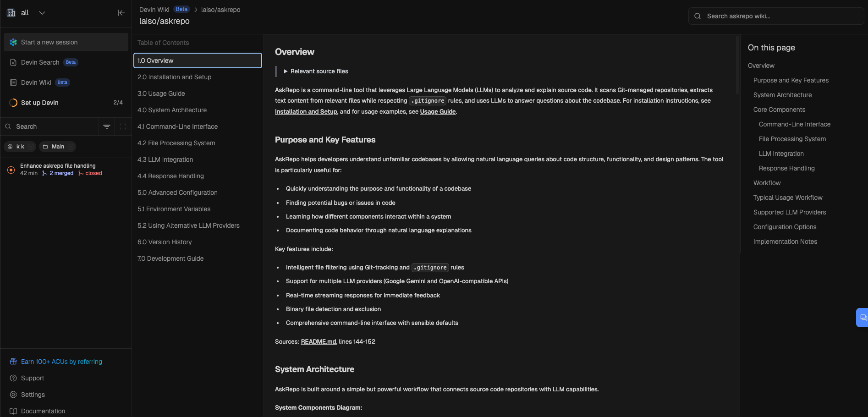Click the red 'closed' pull request indicator
Screen dimensions: 868x417
pos(90,173)
